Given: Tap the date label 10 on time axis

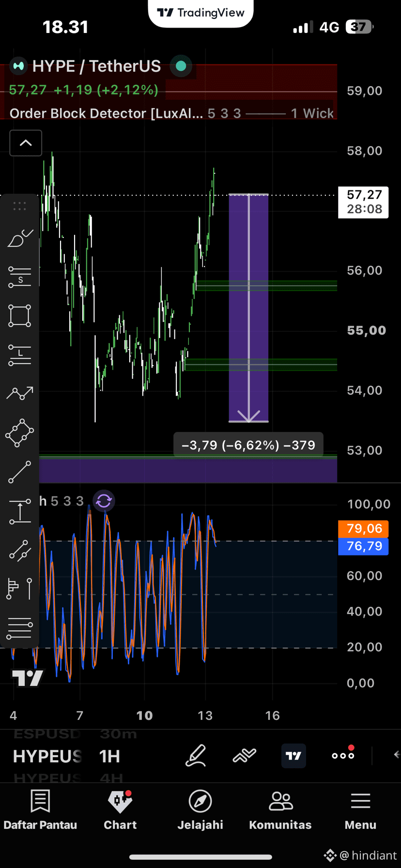Looking at the screenshot, I should (144, 716).
